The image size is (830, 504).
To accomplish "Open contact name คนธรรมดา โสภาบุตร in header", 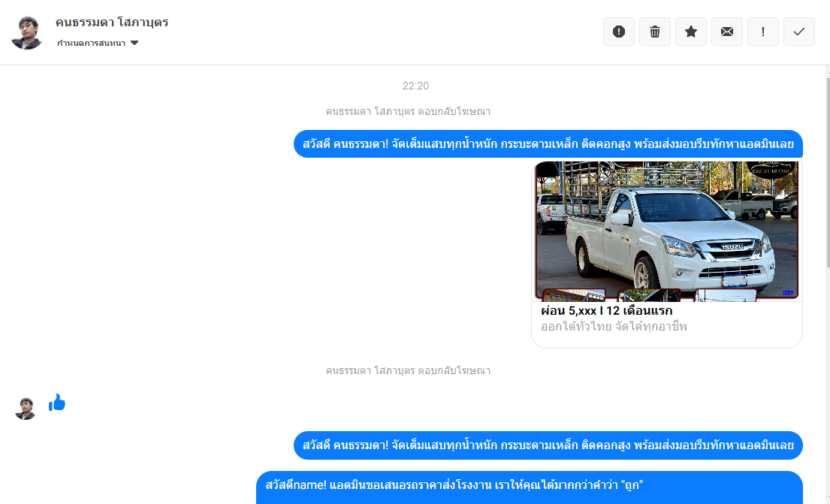I will pyautogui.click(x=112, y=23).
